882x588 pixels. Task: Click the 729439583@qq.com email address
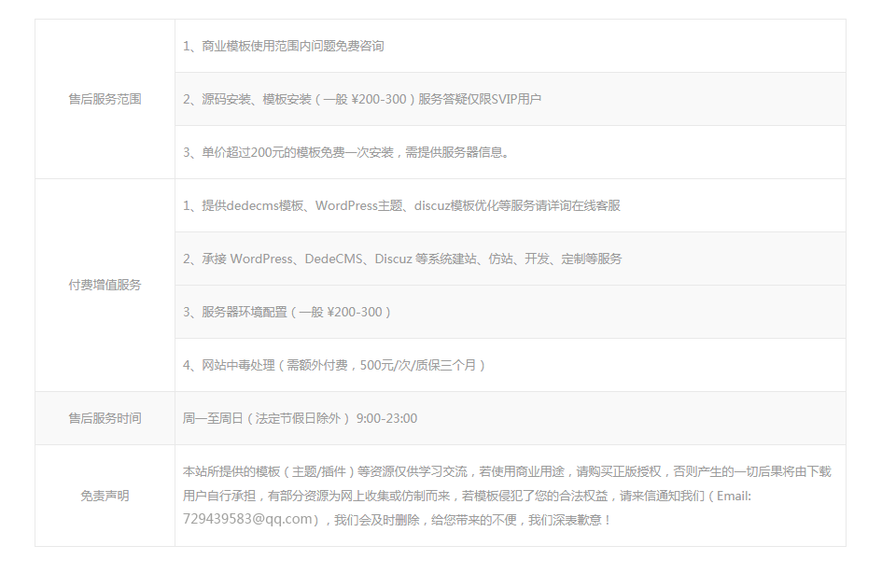pos(247,519)
